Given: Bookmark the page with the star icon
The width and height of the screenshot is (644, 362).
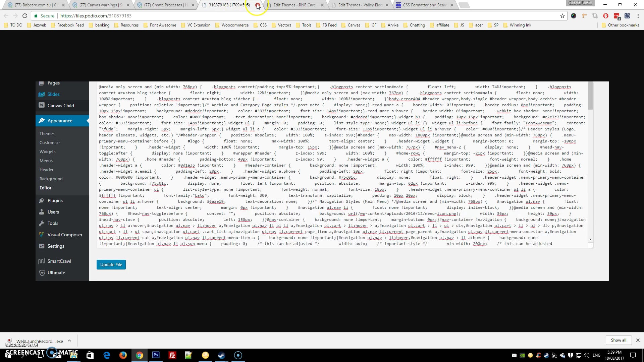Looking at the screenshot, I should point(563,16).
